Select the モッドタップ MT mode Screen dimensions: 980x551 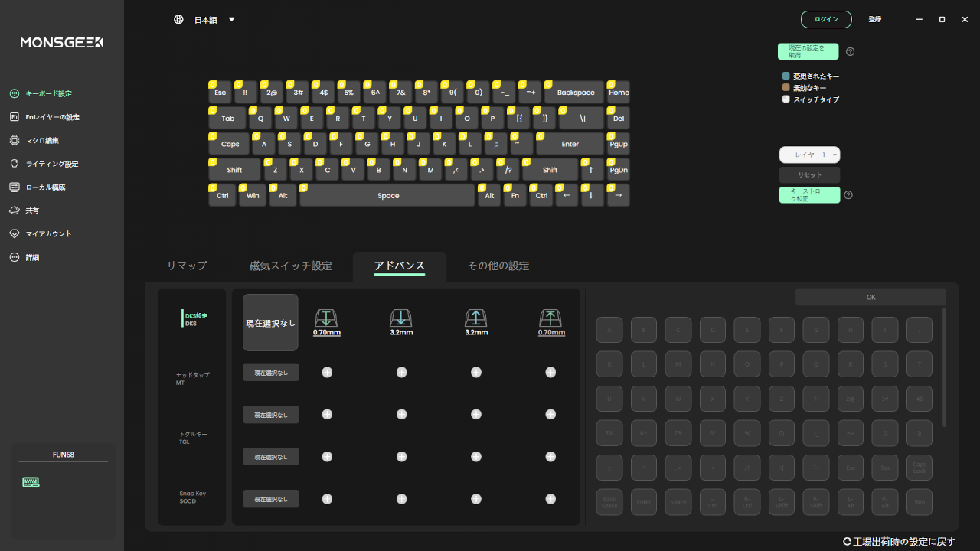pyautogui.click(x=192, y=378)
